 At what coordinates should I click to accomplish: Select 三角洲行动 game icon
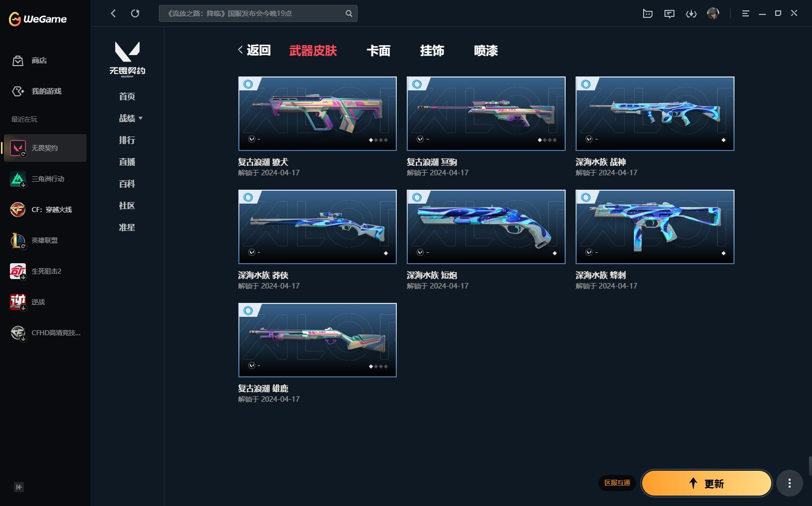point(18,179)
